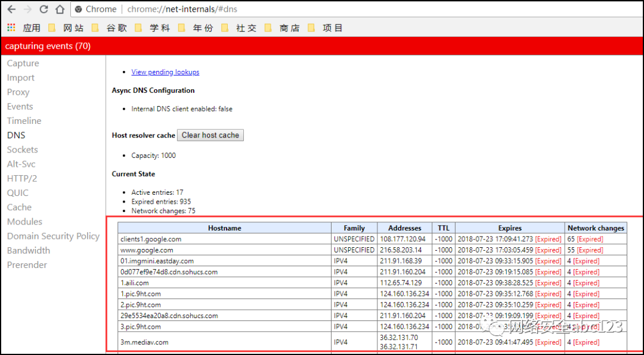Open the 项目 bookmarks folder
644x355 pixels.
point(326,28)
